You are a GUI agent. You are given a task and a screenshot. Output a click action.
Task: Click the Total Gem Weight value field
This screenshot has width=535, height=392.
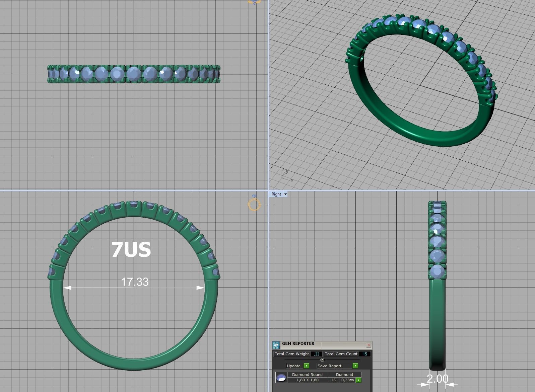(x=317, y=354)
